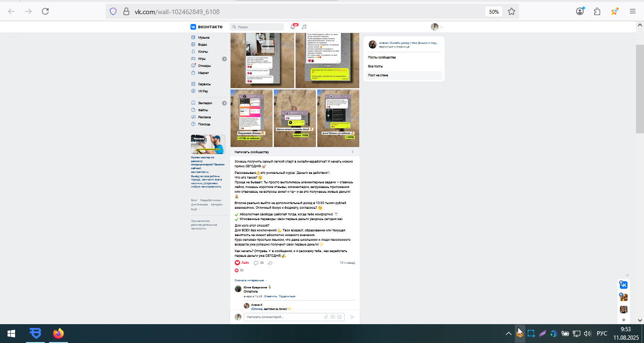
Task: Open Firefox from the taskbar
Action: (x=58, y=334)
